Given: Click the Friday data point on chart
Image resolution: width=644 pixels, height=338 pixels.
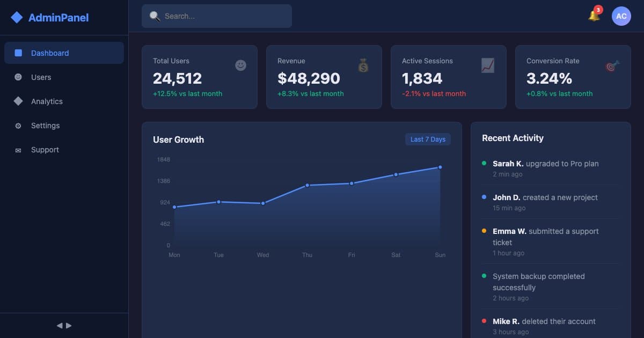Looking at the screenshot, I should (352, 183).
